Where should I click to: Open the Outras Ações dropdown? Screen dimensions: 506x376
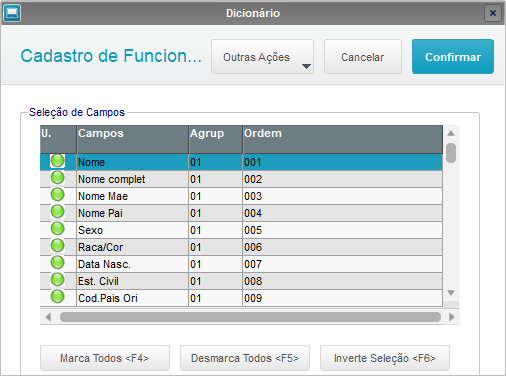coord(262,57)
